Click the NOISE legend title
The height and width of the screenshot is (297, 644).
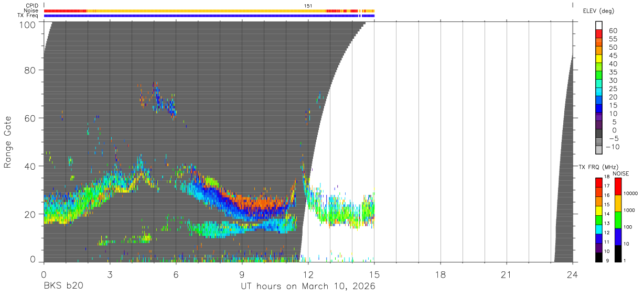pyautogui.click(x=620, y=173)
